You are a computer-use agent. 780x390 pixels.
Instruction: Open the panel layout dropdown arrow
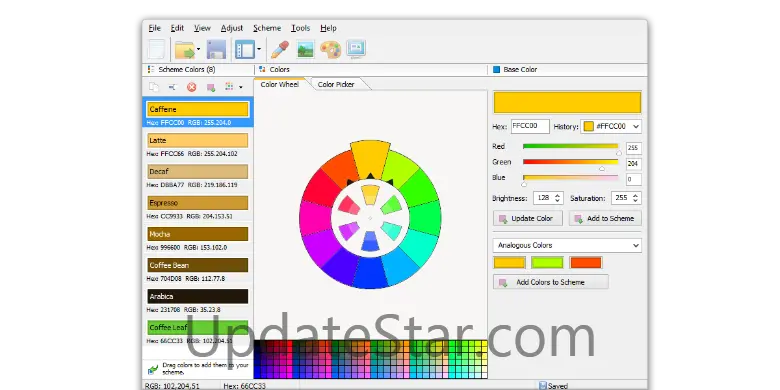(x=259, y=49)
